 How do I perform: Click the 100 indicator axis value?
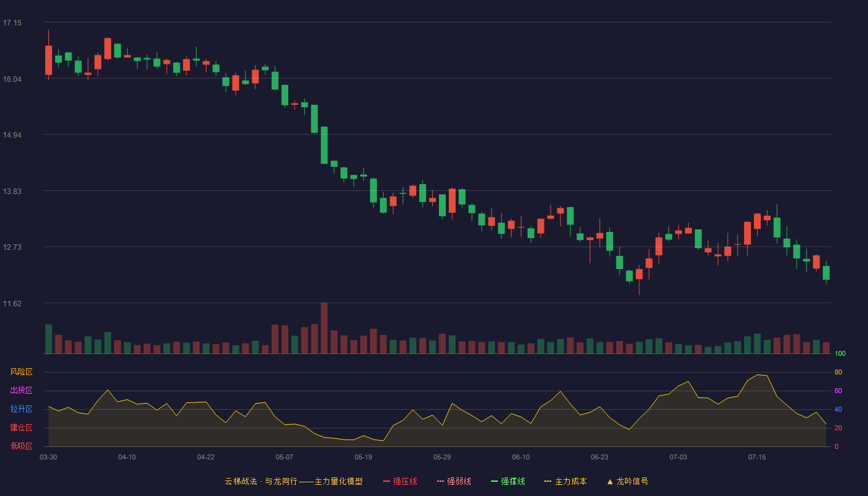[x=840, y=353]
